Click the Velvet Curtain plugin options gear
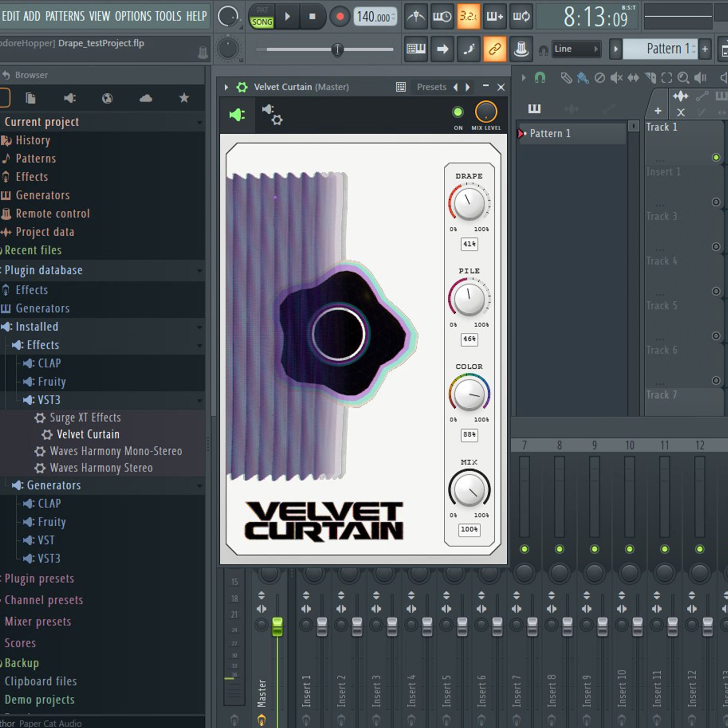The width and height of the screenshot is (728, 728). [x=242, y=87]
